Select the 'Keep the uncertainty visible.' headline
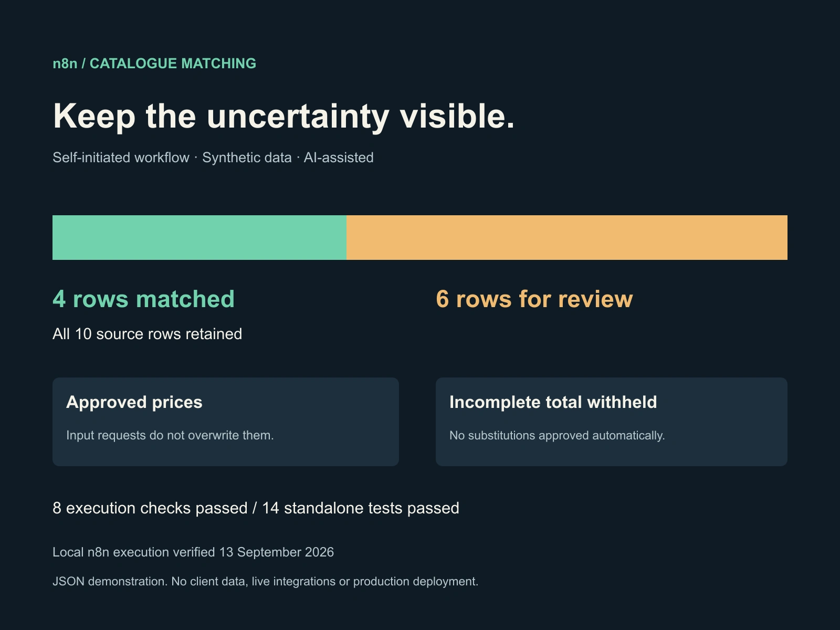The width and height of the screenshot is (840, 630). point(284,116)
